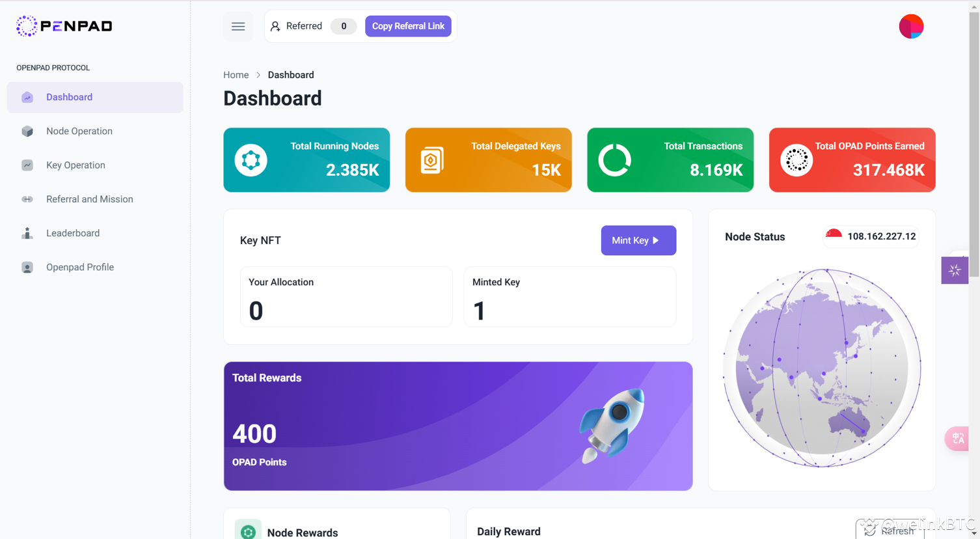Select the Dashboard icon in the sidebar
Screen dimensions: 980x539
point(27,96)
